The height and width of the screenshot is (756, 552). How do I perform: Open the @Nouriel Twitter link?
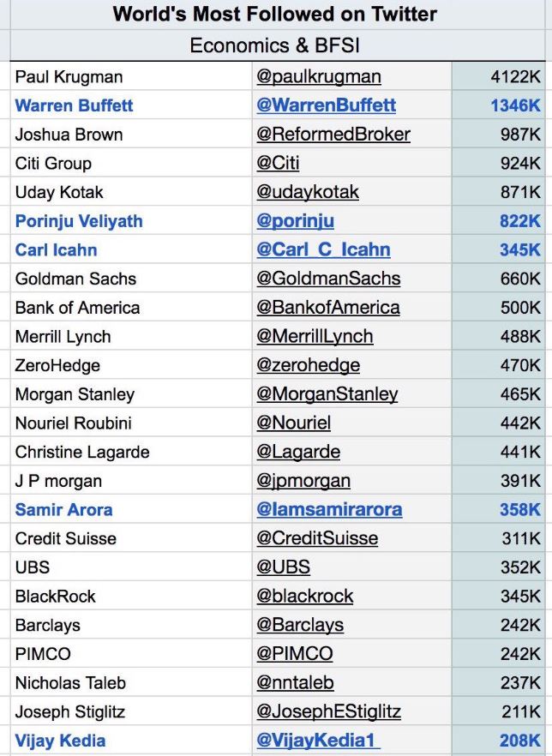[293, 423]
